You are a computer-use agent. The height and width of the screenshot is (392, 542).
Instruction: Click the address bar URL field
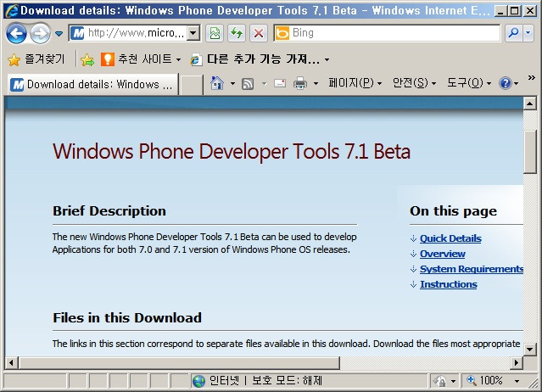(x=128, y=33)
